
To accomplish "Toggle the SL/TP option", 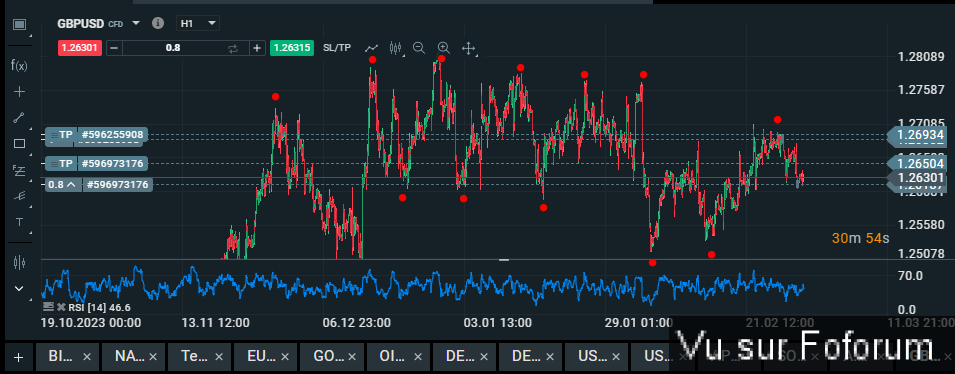I will pos(337,48).
